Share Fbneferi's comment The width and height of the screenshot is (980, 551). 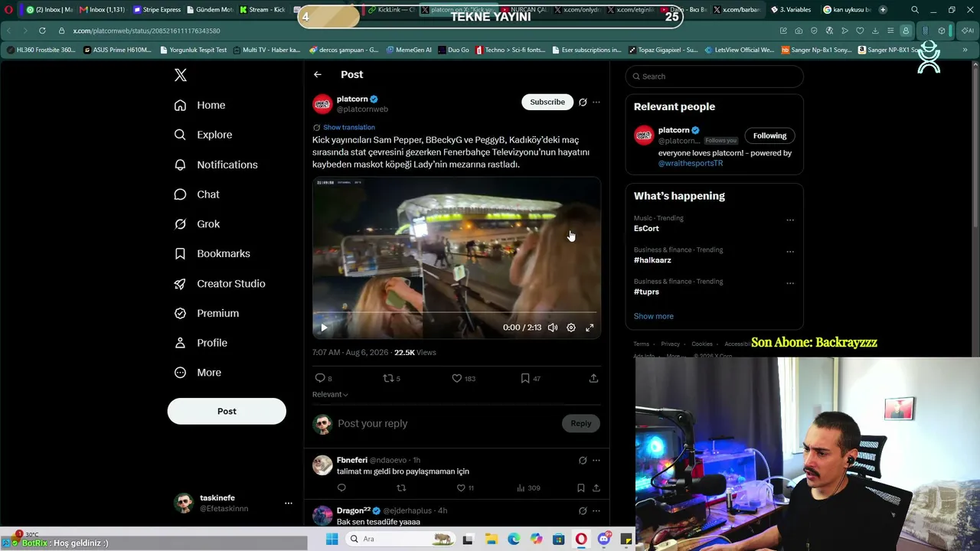click(x=596, y=487)
